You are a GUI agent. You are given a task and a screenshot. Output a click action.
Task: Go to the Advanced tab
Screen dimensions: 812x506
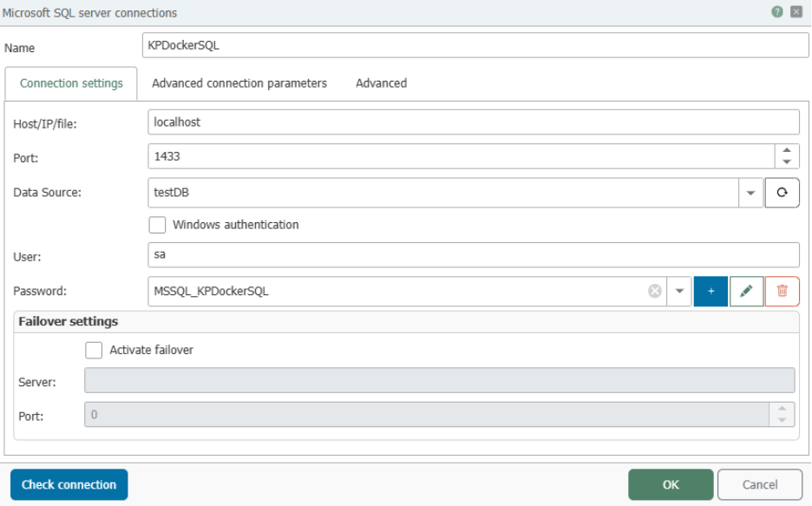(381, 83)
